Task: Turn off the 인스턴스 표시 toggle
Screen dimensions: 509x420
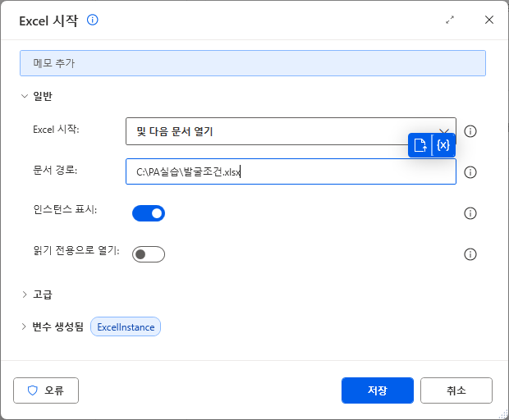Action: [x=149, y=213]
